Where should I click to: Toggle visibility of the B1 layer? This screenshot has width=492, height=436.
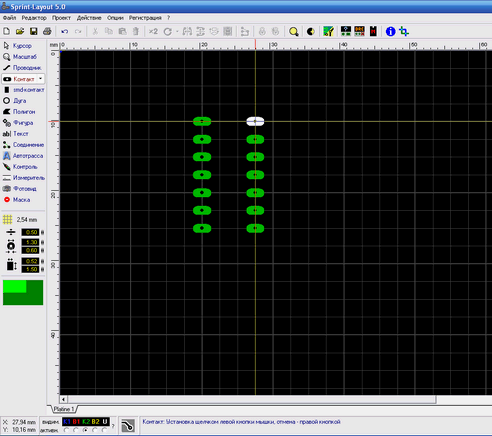(x=76, y=422)
